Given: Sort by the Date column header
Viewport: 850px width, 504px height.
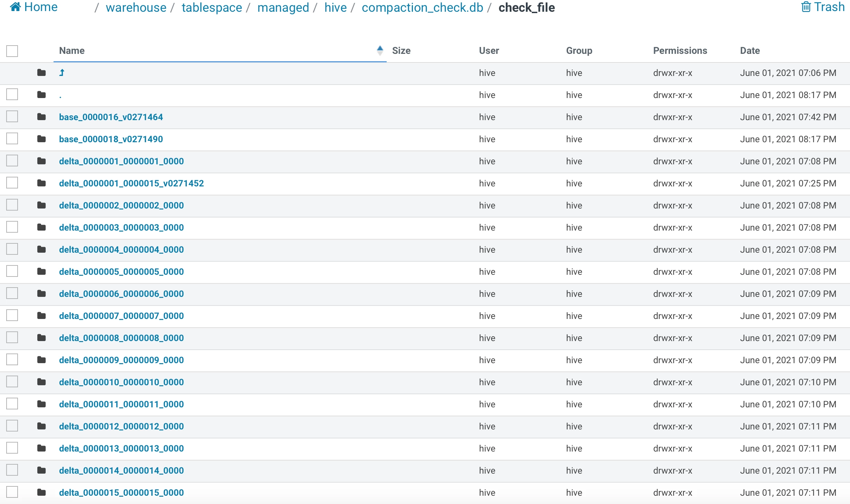Looking at the screenshot, I should (750, 50).
